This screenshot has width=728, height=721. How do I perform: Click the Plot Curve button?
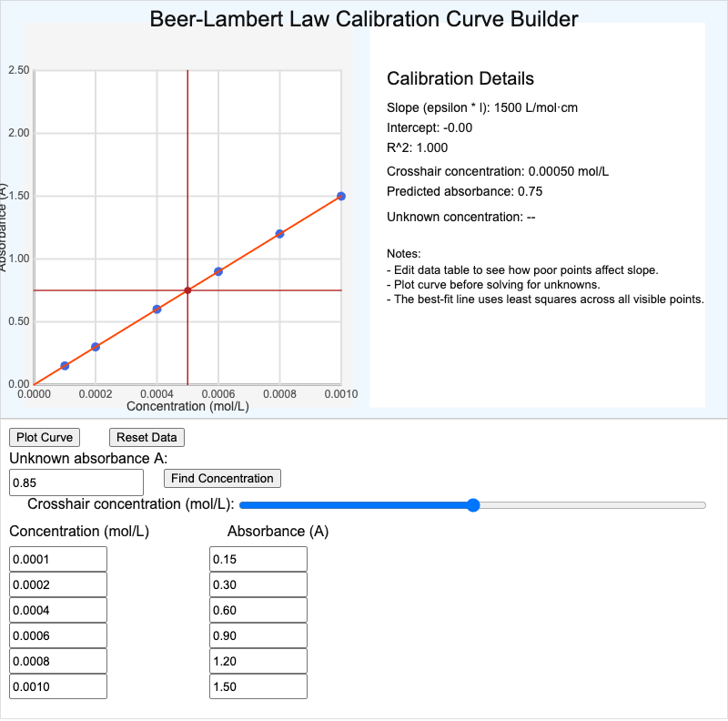pyautogui.click(x=44, y=437)
